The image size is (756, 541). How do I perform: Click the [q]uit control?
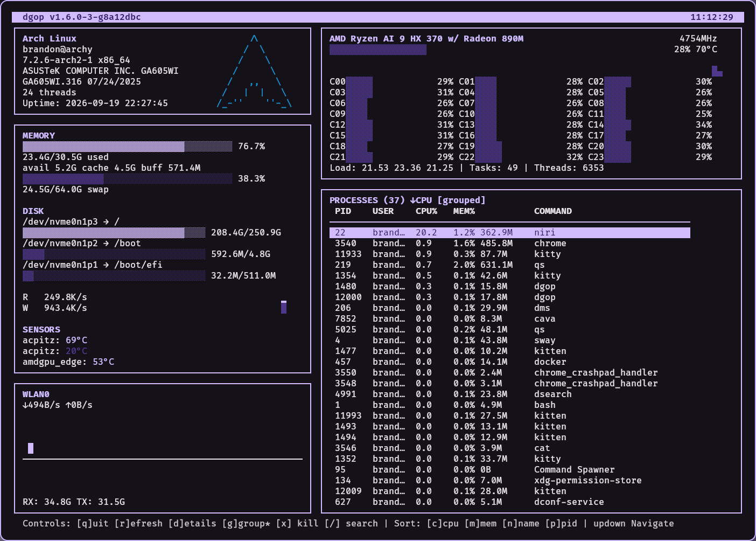pyautogui.click(x=93, y=523)
